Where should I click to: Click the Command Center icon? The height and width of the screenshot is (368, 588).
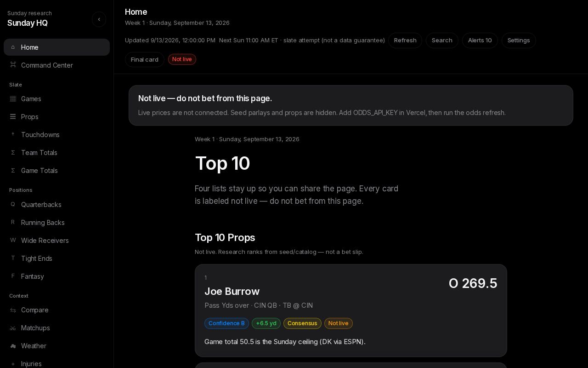coord(13,65)
